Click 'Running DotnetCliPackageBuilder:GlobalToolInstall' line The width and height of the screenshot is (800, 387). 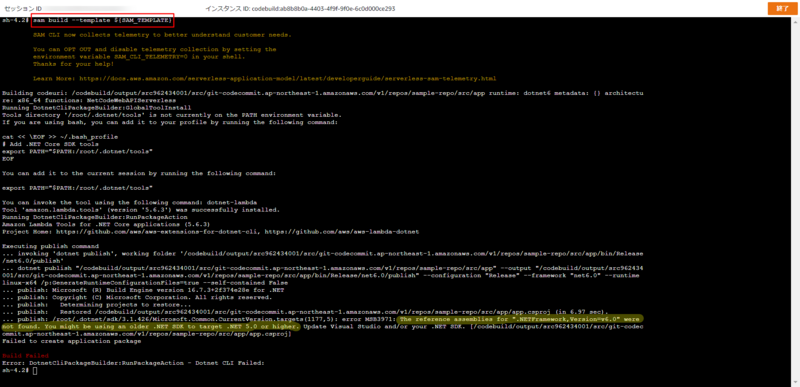(x=96, y=108)
